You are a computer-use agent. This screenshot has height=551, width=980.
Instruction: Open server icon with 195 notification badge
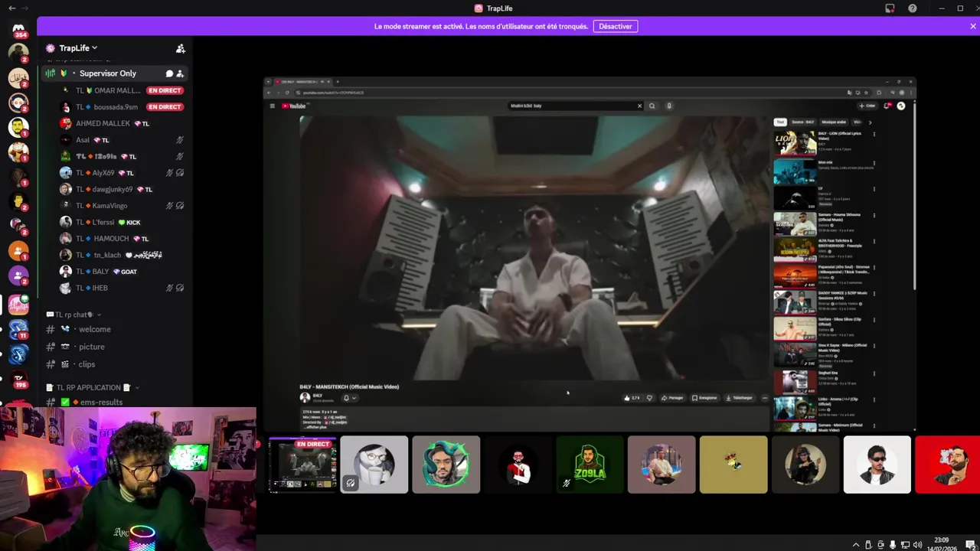point(18,380)
